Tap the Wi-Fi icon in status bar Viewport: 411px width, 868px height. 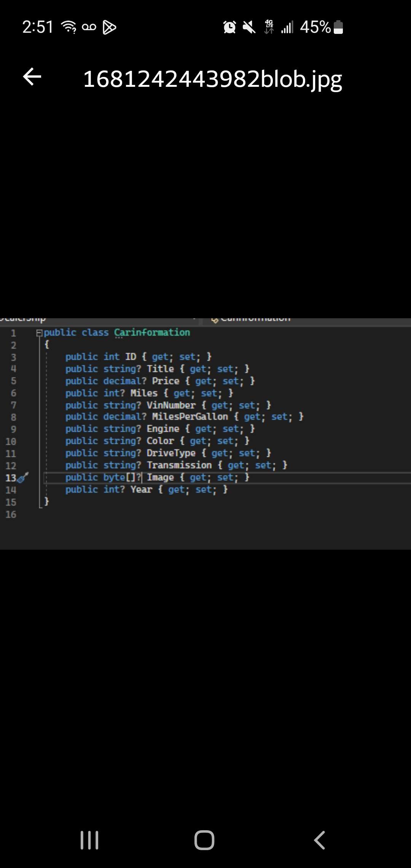69,27
